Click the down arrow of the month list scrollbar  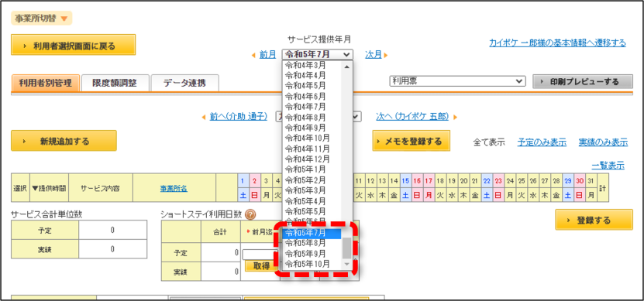pos(347,264)
